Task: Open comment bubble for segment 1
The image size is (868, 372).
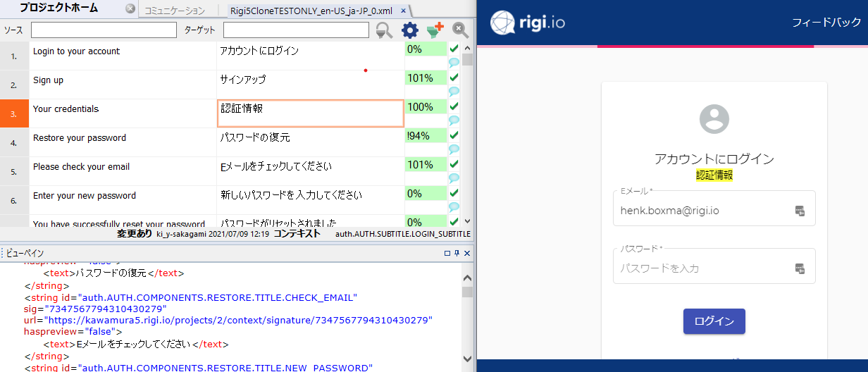Action: (x=454, y=62)
